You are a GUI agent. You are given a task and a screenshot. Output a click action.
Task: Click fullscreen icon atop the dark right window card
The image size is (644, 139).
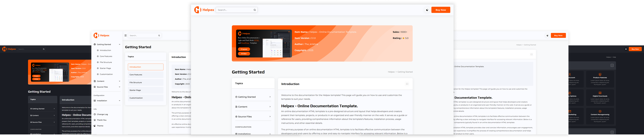coord(612,65)
